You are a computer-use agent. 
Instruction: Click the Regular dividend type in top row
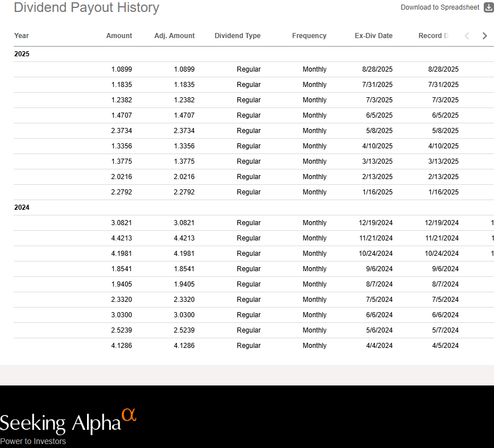click(249, 69)
